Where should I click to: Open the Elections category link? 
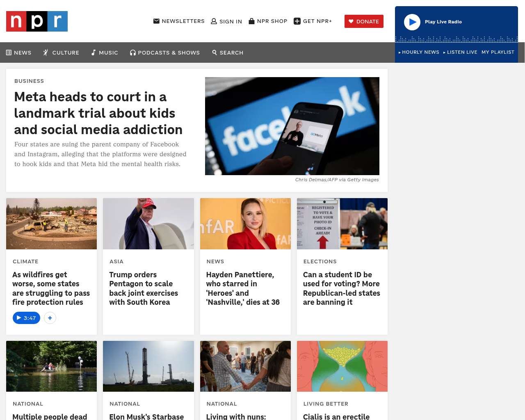(320, 262)
